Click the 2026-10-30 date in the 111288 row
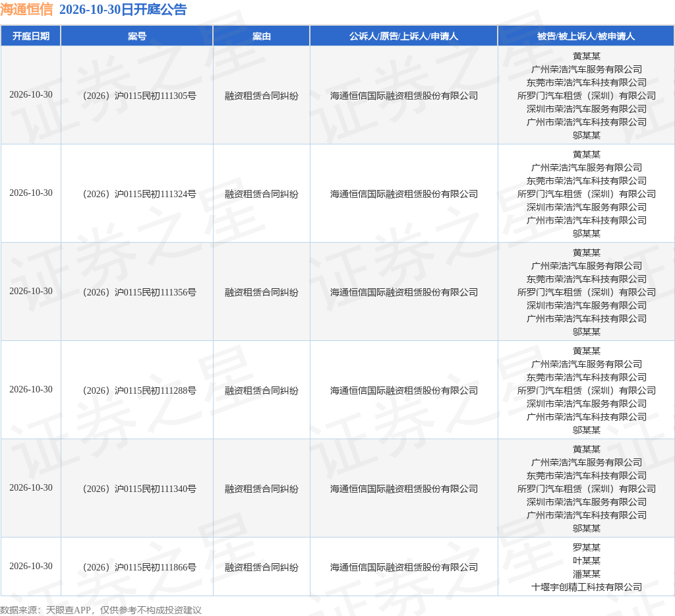 click(31, 389)
